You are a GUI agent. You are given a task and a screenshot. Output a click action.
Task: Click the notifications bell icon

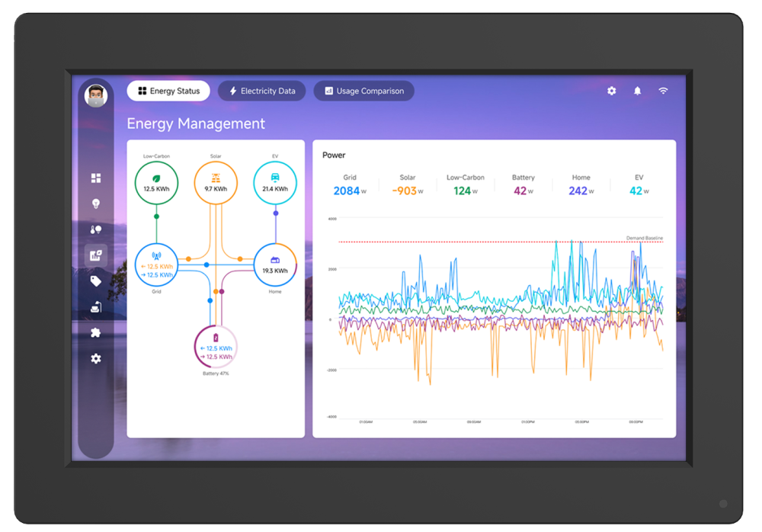[x=637, y=91]
